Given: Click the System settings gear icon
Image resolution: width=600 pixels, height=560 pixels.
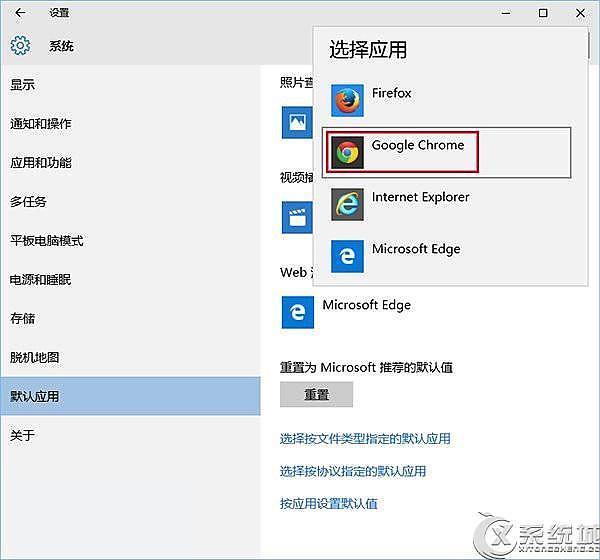Looking at the screenshot, I should (x=20, y=46).
